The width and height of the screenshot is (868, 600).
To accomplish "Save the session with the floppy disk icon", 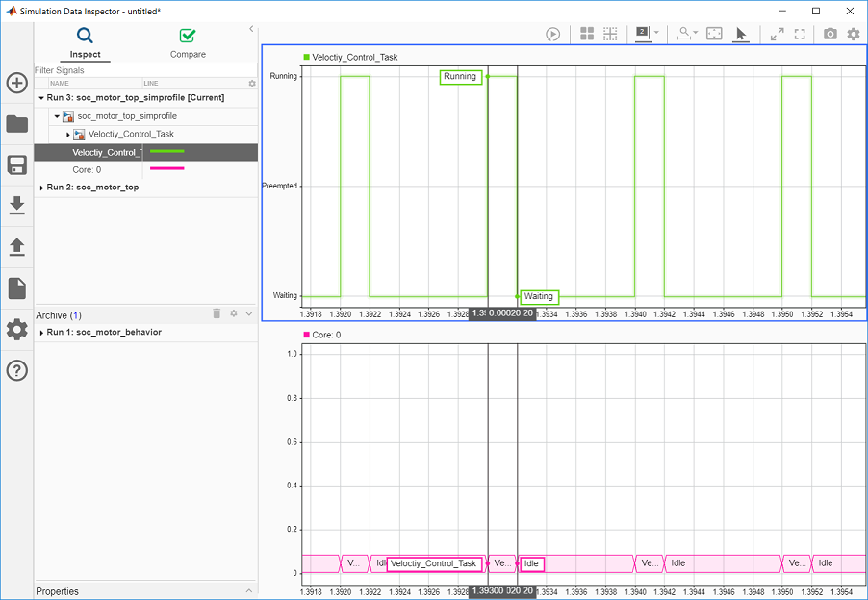I will 16,164.
